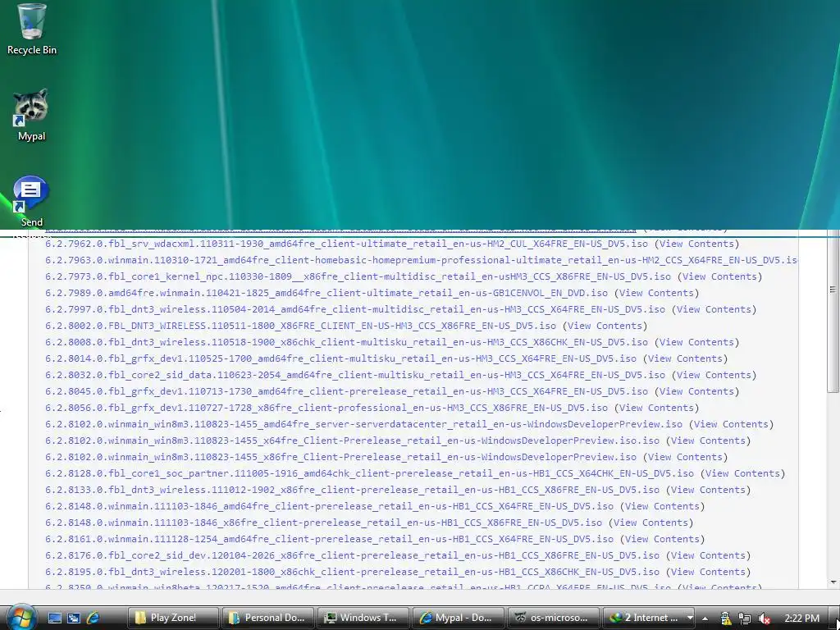
Task: Open the 6.2.8002.0 FBL_DNT3_WIRELESS iso link
Action: [x=300, y=326]
